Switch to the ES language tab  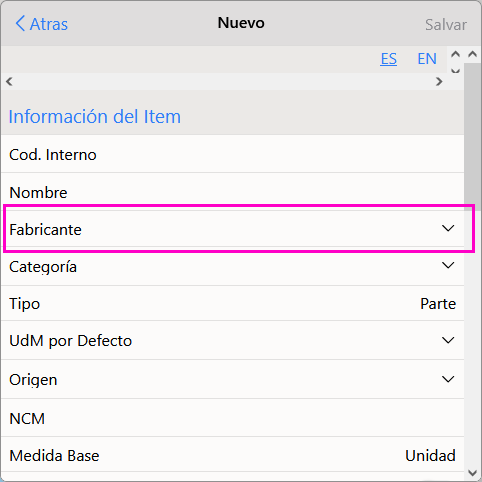(388, 59)
